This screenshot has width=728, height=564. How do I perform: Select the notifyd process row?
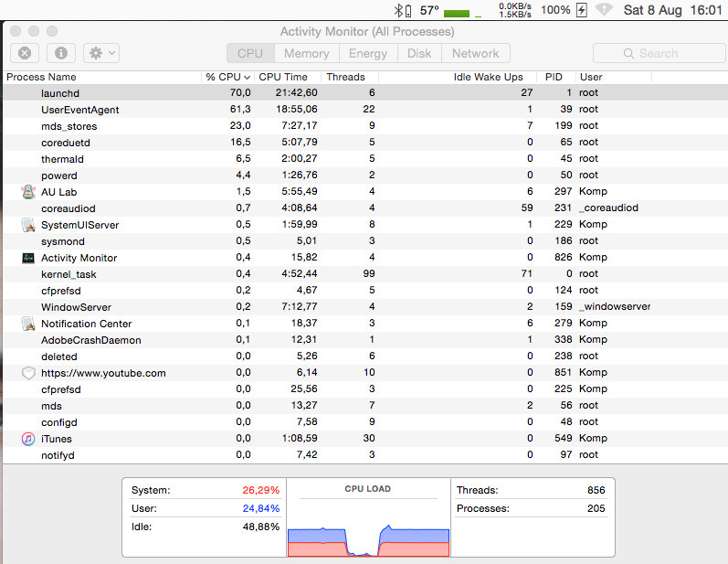click(365, 455)
